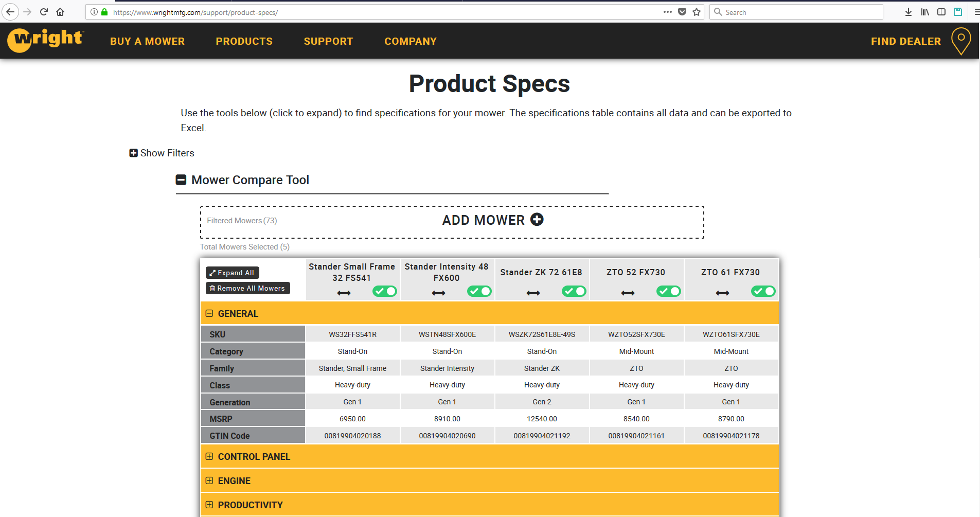
Task: Click MSRP value 6950.00
Action: point(352,419)
